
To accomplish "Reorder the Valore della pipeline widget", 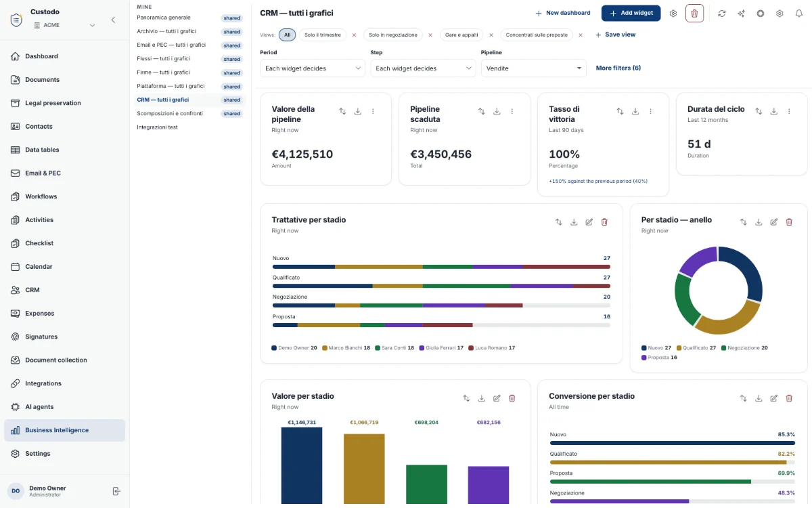I will (x=342, y=111).
